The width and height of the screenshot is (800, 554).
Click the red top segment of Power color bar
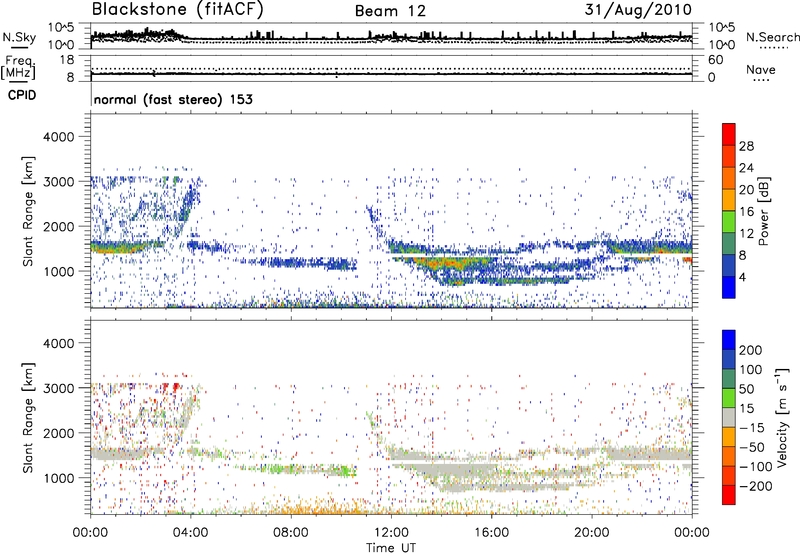pos(729,134)
